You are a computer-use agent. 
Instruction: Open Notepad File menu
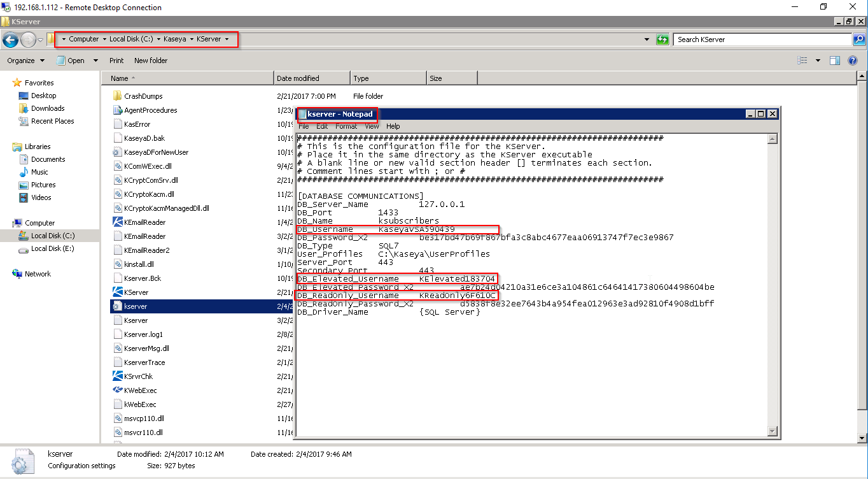pyautogui.click(x=304, y=126)
